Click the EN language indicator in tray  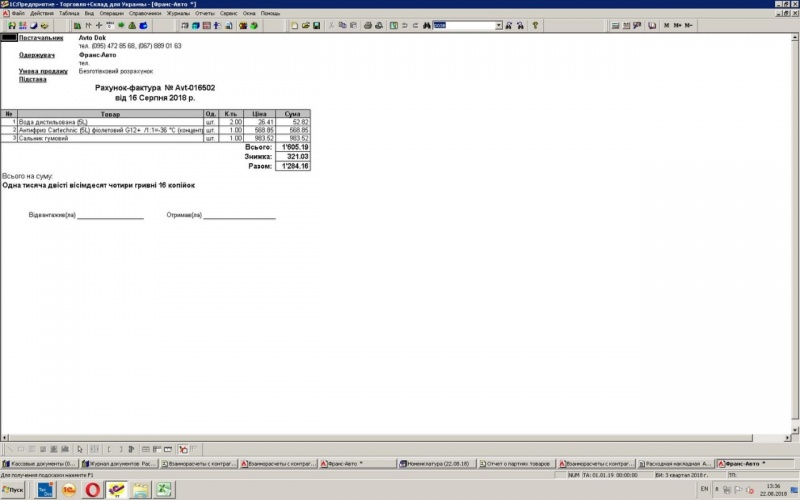tap(703, 489)
